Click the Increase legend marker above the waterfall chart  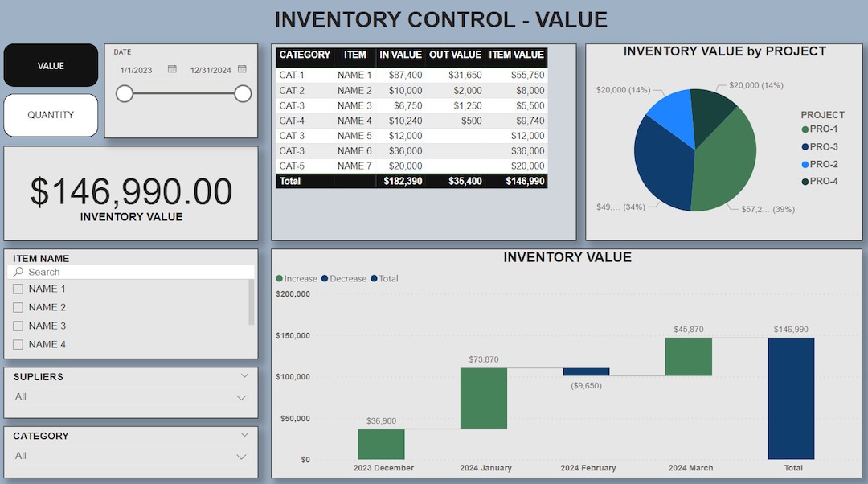coord(280,278)
